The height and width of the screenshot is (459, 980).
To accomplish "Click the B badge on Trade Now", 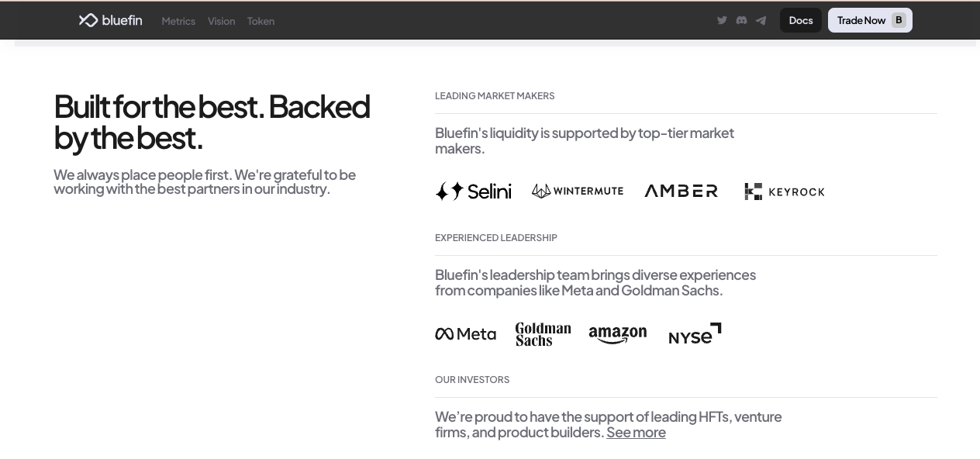I will pyautogui.click(x=899, y=20).
